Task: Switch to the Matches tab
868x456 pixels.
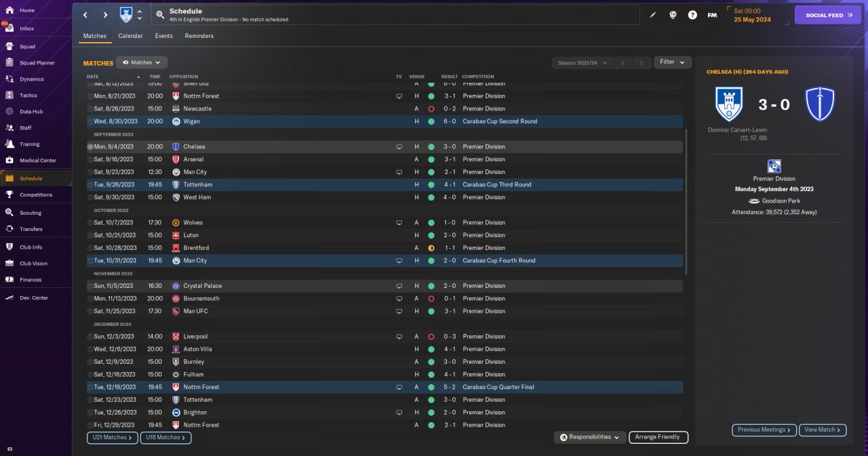Action: pyautogui.click(x=95, y=36)
